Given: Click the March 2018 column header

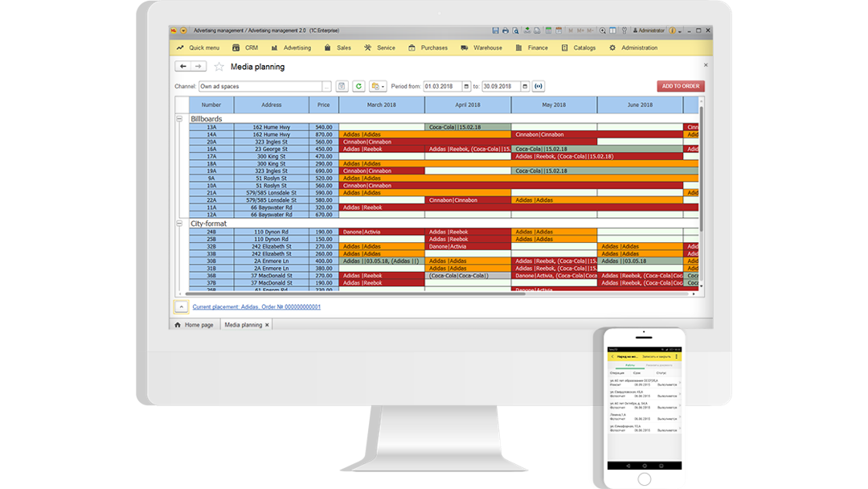Looking at the screenshot, I should [382, 105].
